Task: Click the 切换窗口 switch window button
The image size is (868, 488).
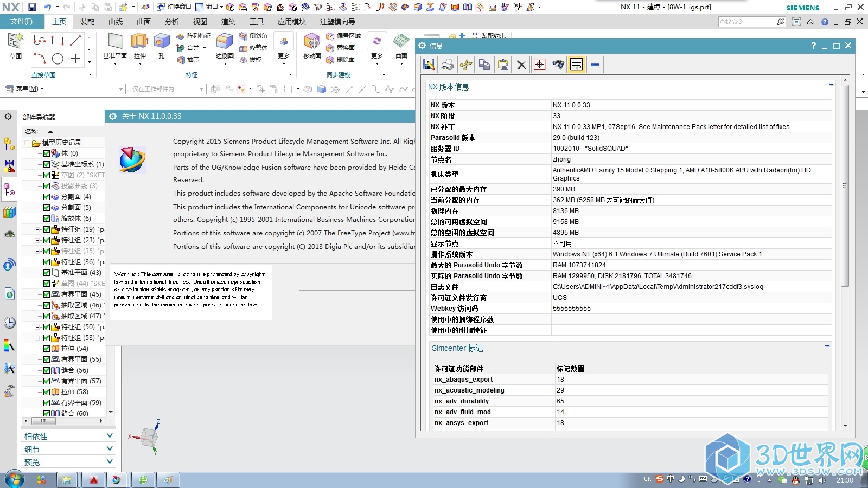Action: 174,7
